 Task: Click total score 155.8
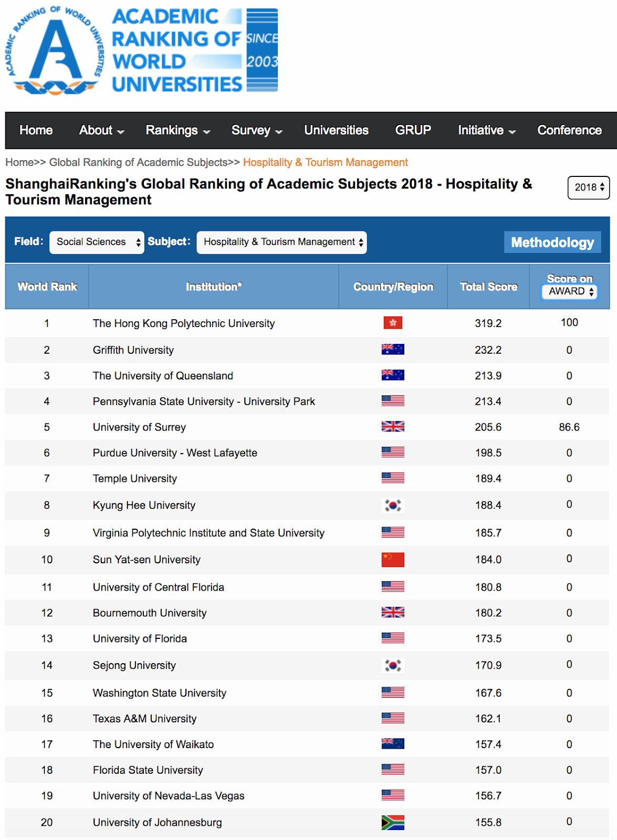pyautogui.click(x=488, y=823)
